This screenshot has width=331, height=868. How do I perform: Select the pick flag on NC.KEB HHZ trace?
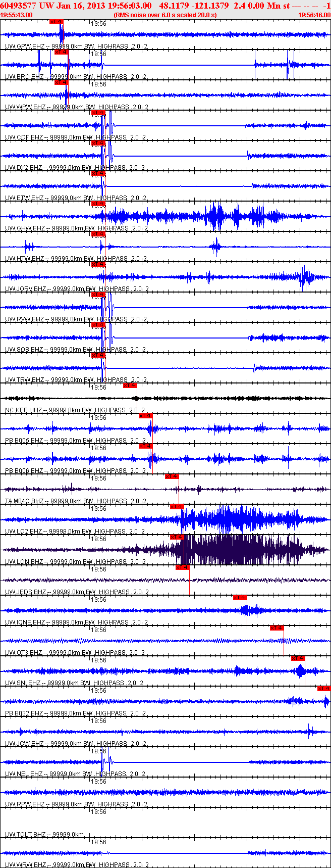[130, 385]
